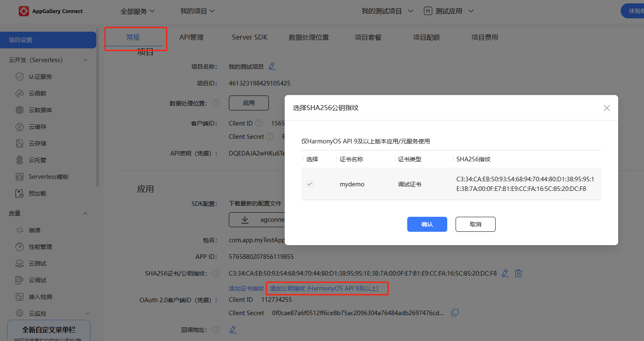
Task: Download the agconnect config file
Action: pos(257,220)
